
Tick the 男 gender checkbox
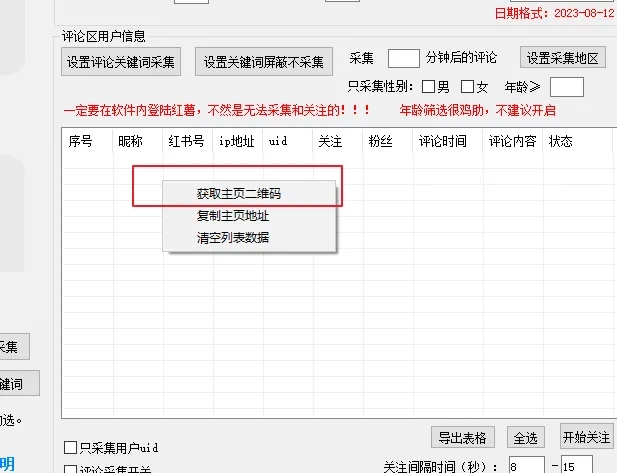pyautogui.click(x=428, y=87)
